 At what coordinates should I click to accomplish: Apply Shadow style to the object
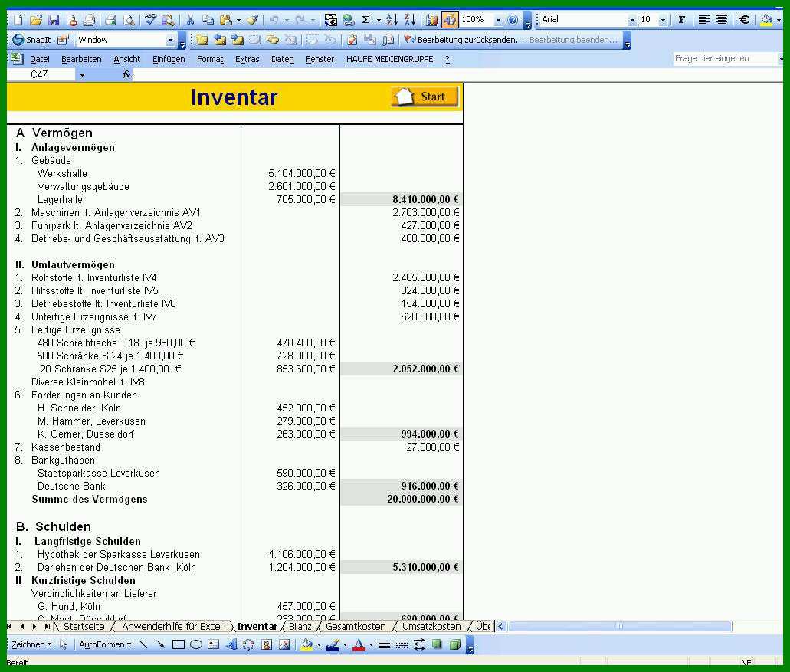(x=437, y=644)
